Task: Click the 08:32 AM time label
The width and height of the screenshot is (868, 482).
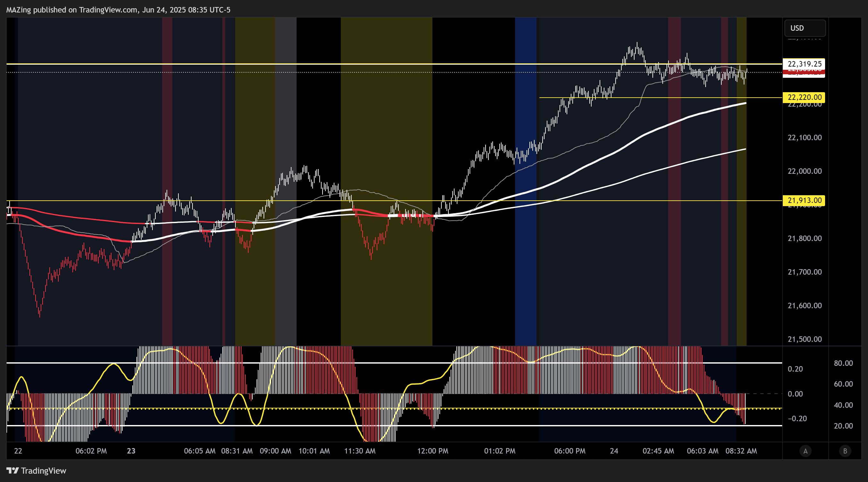Action: tap(741, 451)
